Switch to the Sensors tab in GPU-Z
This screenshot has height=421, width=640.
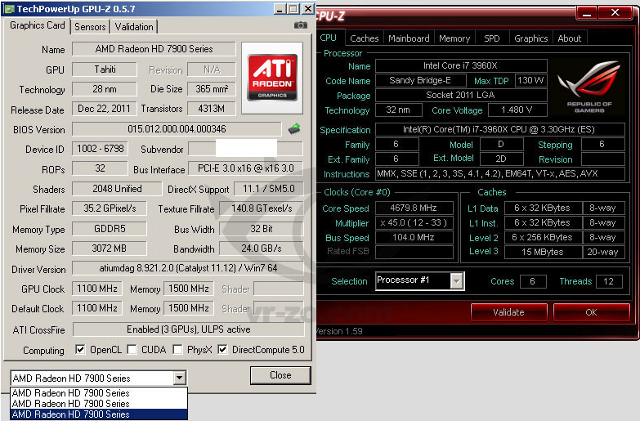[90, 26]
